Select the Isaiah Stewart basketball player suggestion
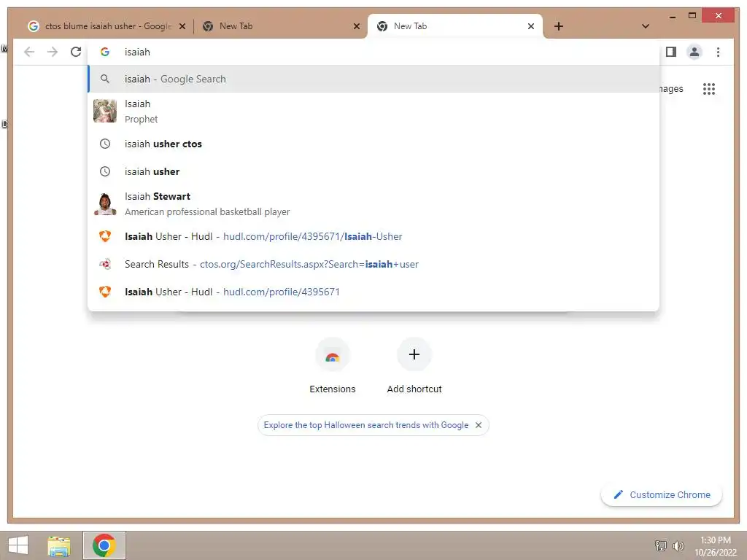 pos(373,204)
